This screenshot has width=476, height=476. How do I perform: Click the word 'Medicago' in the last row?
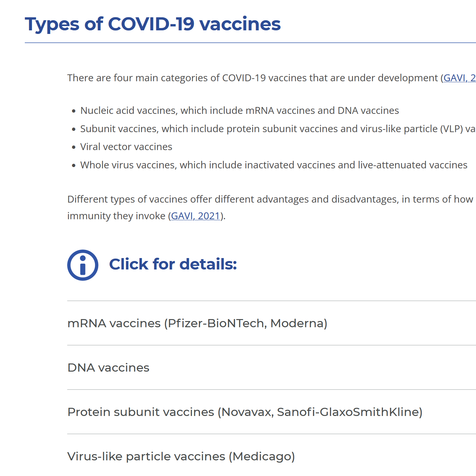[262, 456]
